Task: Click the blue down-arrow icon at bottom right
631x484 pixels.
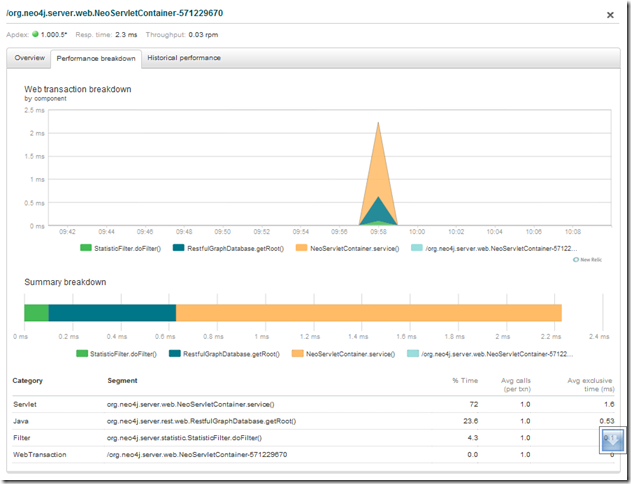Action: 612,440
